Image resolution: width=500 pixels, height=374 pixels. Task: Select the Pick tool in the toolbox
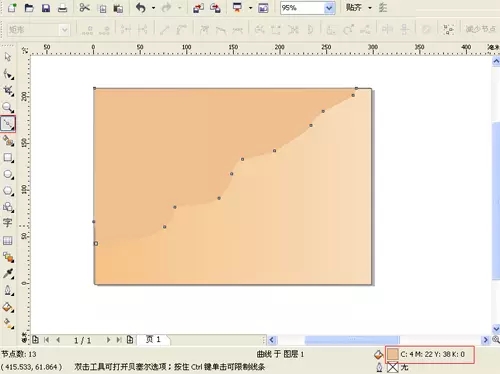pos(8,57)
